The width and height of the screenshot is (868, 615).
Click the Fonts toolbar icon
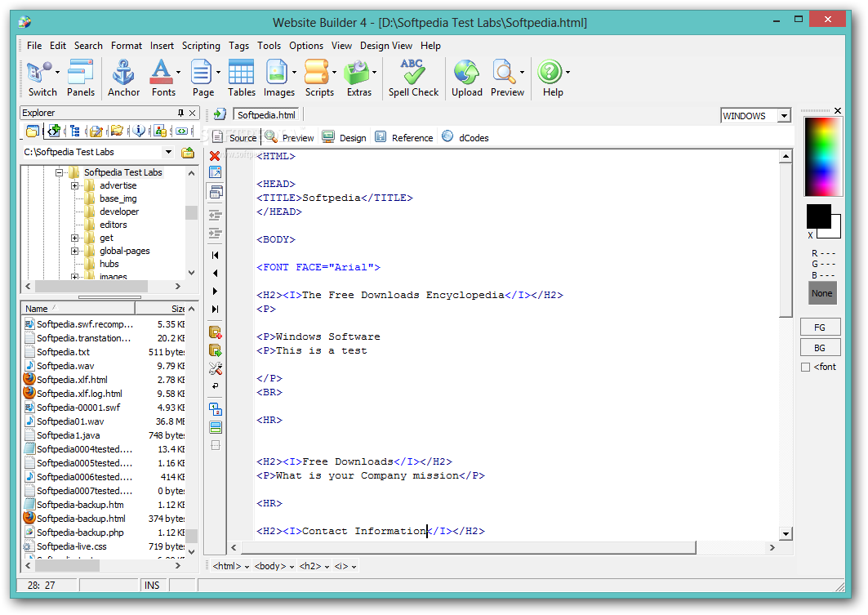pos(161,73)
